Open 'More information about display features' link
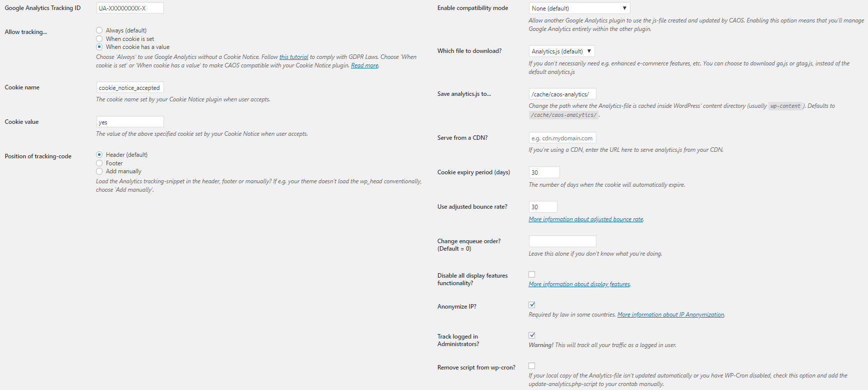This screenshot has height=390, width=868. 579,284
